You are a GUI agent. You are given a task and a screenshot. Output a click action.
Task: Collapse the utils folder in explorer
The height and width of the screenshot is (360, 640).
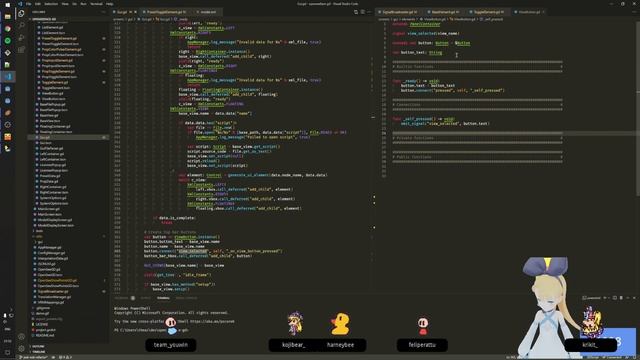click(39, 236)
